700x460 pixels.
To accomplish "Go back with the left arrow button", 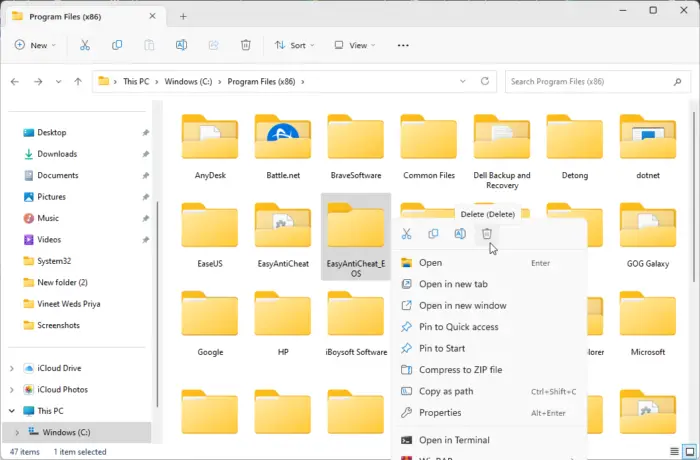I will [x=15, y=81].
